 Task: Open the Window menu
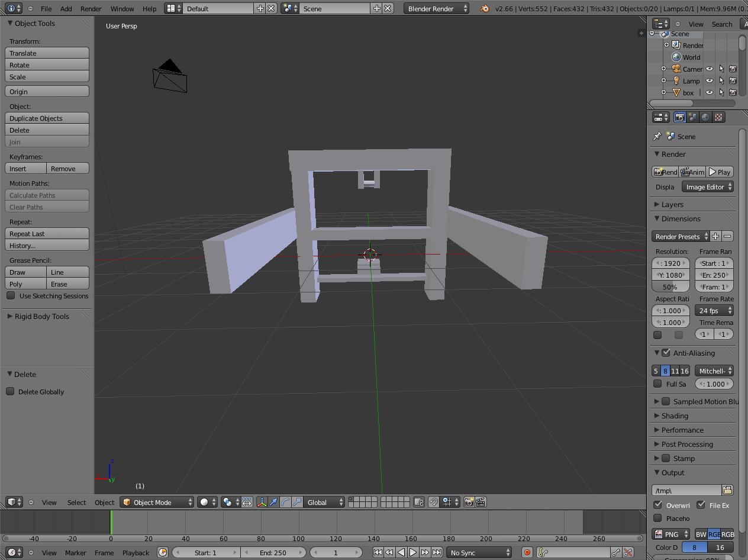click(122, 8)
